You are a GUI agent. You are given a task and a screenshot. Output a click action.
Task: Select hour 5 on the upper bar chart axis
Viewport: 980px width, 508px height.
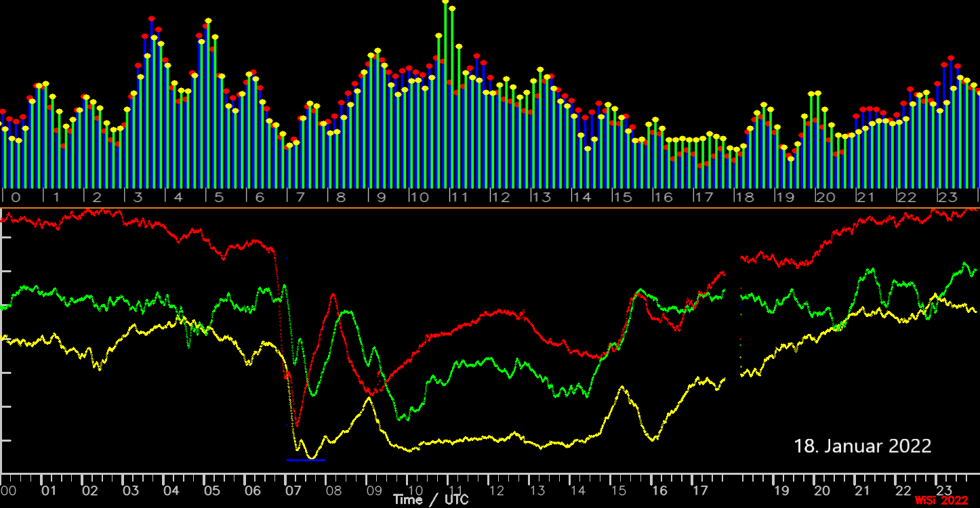(219, 198)
